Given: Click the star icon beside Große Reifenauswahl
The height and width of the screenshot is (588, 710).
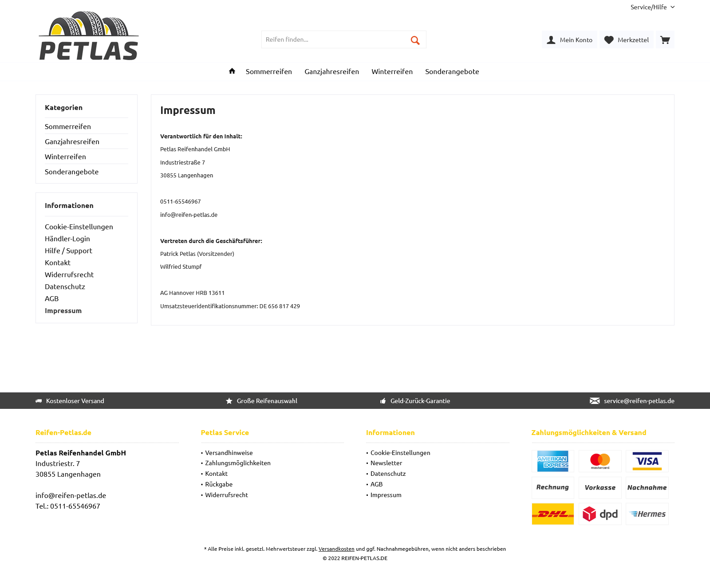Looking at the screenshot, I should tap(229, 401).
